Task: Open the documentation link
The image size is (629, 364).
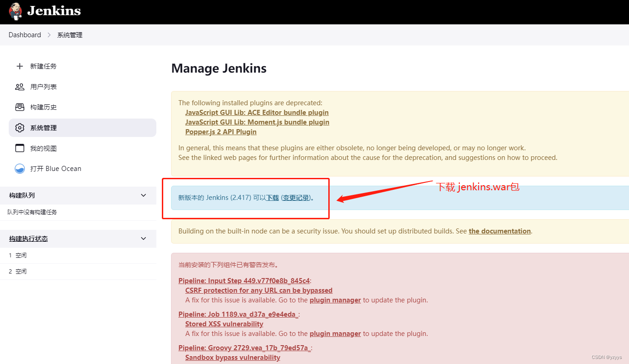Action: (500, 231)
